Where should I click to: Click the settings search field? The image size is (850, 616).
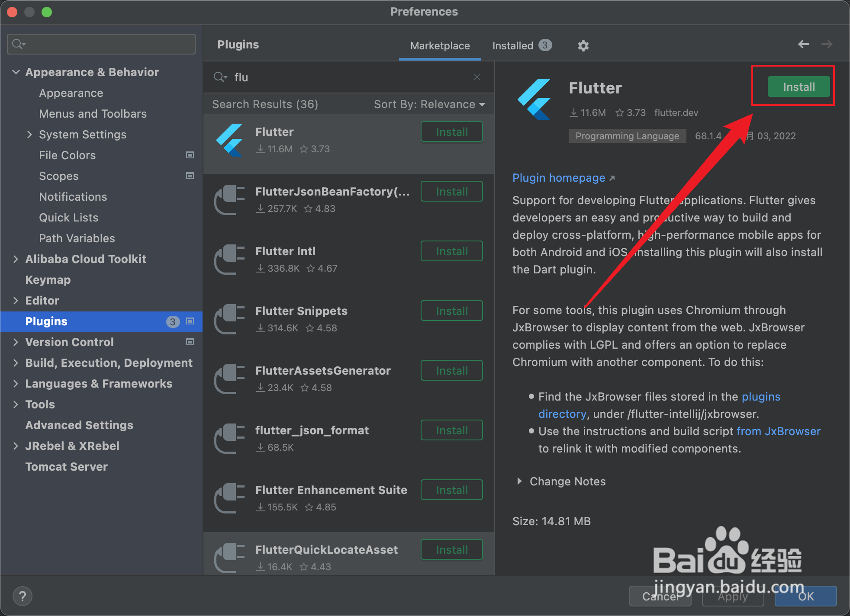point(101,44)
